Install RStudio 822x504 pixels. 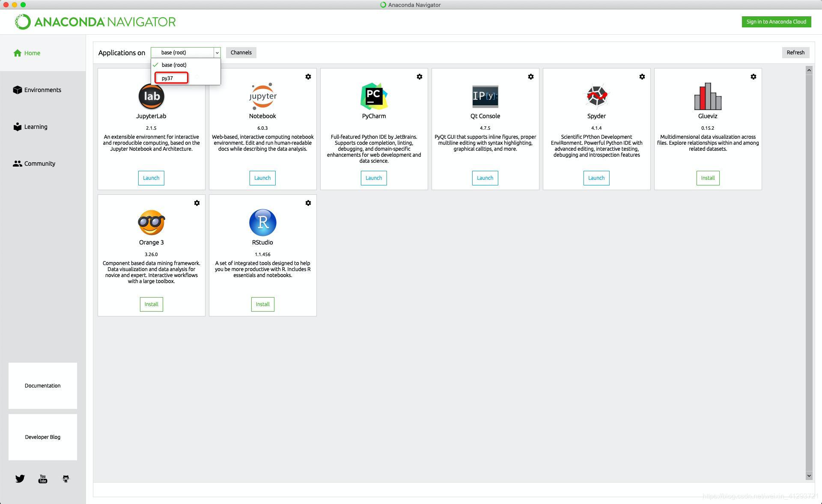pyautogui.click(x=263, y=304)
